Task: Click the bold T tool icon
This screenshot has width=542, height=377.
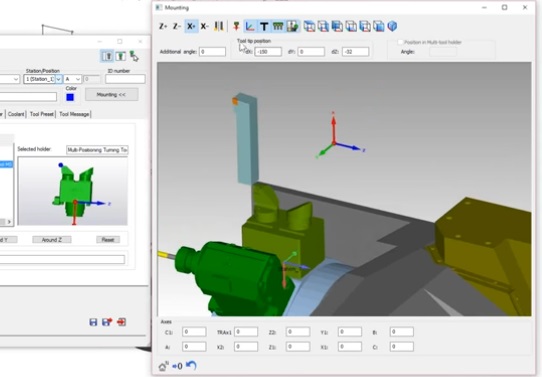Action: tap(264, 26)
